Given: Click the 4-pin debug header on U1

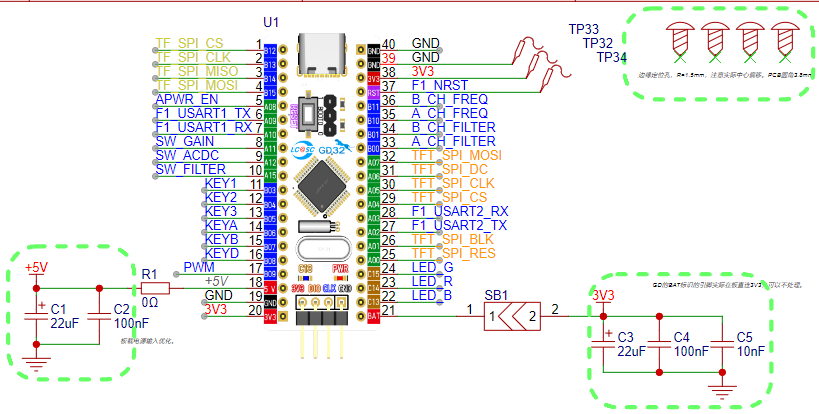Looking at the screenshot, I should coord(321,328).
